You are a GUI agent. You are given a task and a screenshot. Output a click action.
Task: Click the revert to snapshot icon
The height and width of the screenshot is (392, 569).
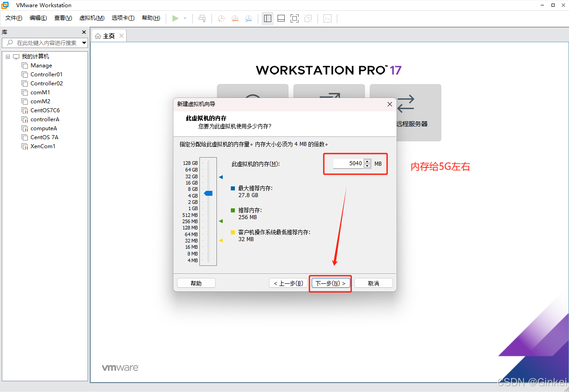pos(235,18)
